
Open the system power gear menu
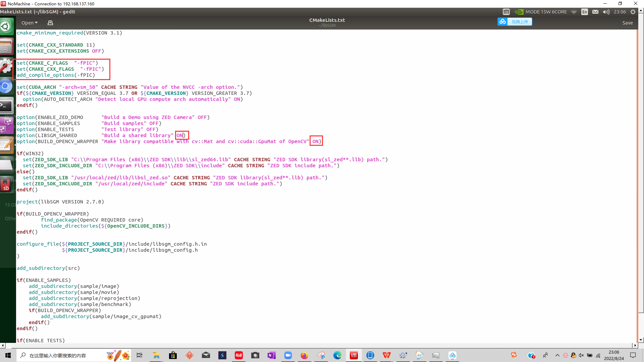point(633,12)
